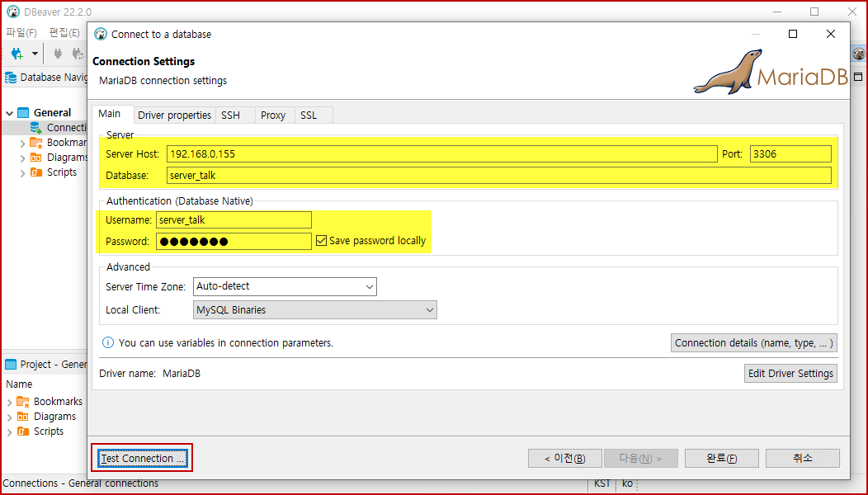Open the 파일(F) menu

[21, 33]
